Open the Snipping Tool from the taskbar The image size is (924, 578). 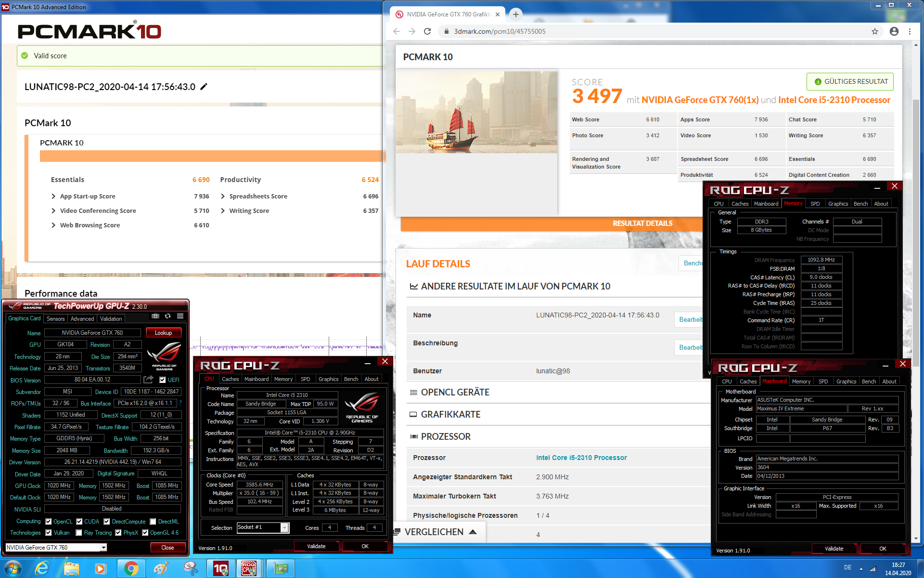pos(191,568)
